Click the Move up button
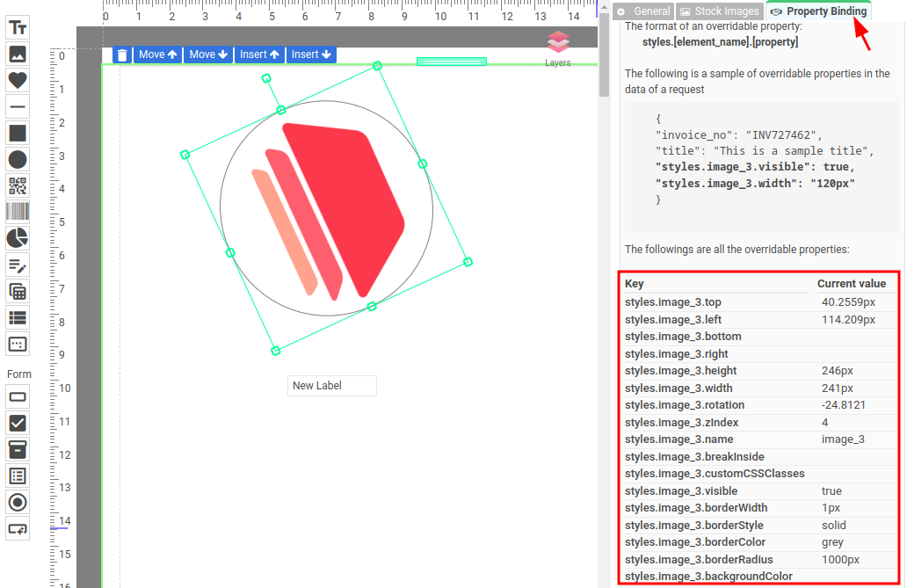This screenshot has height=588, width=907. tap(157, 54)
